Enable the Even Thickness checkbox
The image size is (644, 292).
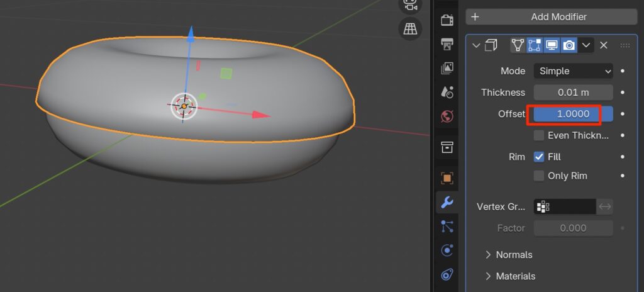539,135
